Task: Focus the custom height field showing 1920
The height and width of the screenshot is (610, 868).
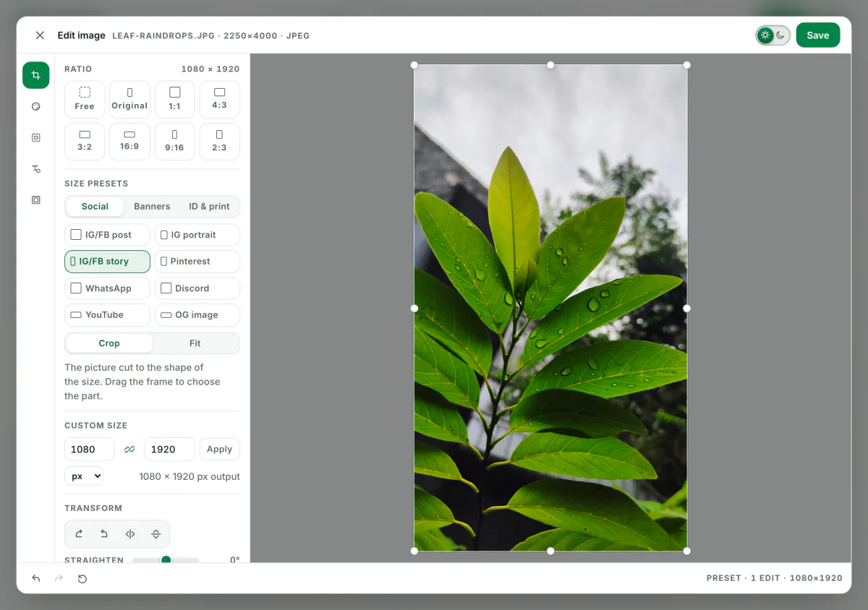Action: [169, 449]
